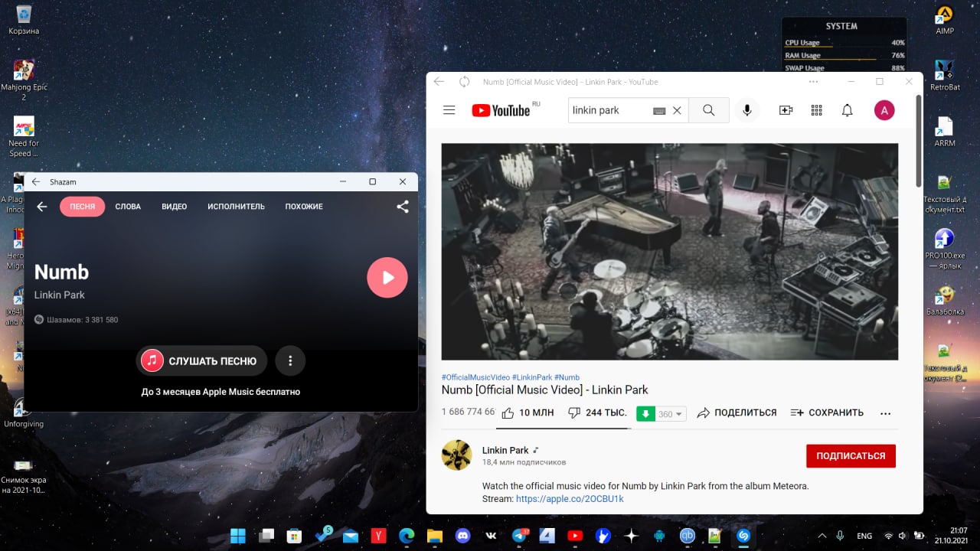Image resolution: width=980 pixels, height=551 pixels.
Task: Switch to the СЛОВА tab
Action: pyautogui.click(x=128, y=207)
